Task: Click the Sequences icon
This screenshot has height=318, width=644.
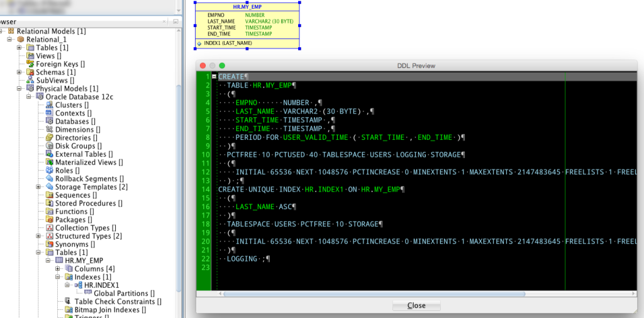Action: (x=49, y=195)
